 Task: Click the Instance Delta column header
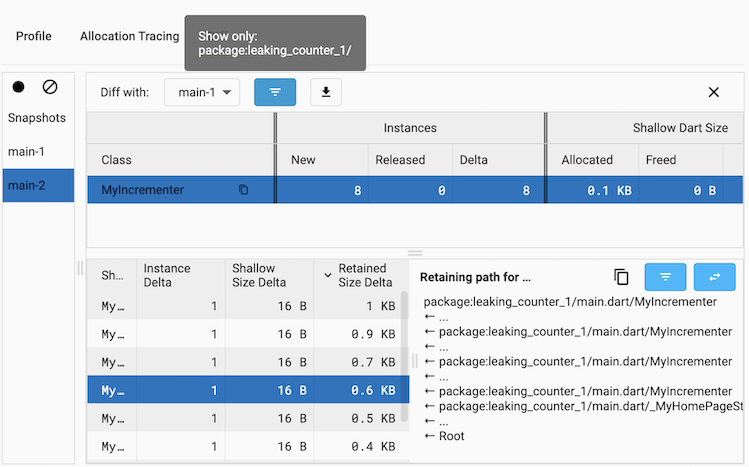point(180,275)
